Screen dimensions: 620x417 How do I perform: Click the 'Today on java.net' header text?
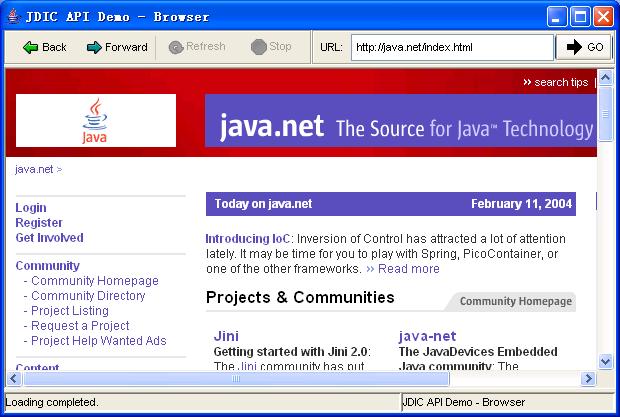263,204
